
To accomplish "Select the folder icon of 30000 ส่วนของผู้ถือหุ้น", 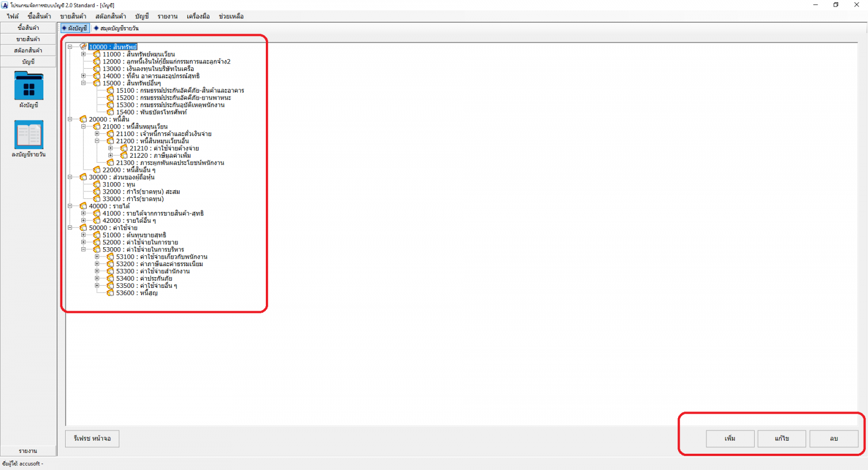I will 83,177.
